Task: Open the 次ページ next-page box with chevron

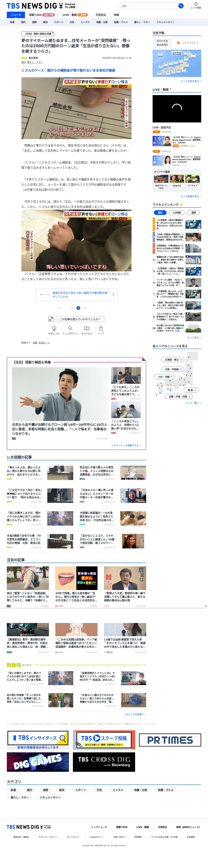Action: click(77, 295)
